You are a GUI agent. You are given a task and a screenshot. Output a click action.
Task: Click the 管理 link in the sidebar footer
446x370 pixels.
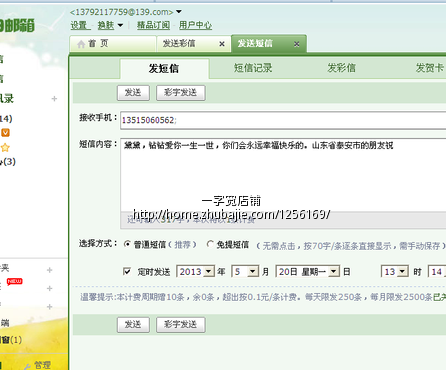tap(42, 365)
